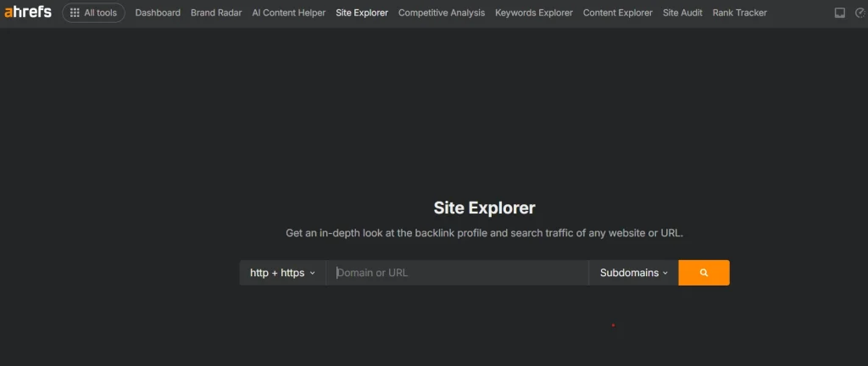Viewport: 868px width, 366px height.
Task: Click the text 'Get an in-depth look at the backlink profile'
Action: tap(387, 233)
